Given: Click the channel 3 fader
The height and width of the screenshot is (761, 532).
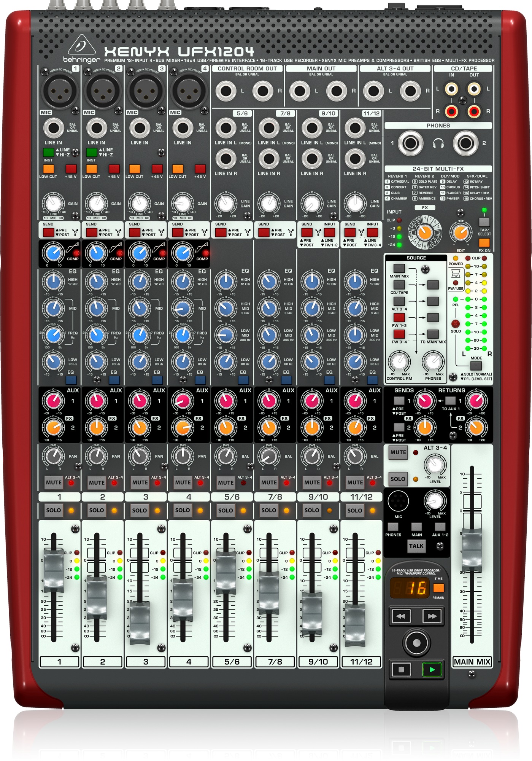Looking at the screenshot, I should (x=140, y=623).
